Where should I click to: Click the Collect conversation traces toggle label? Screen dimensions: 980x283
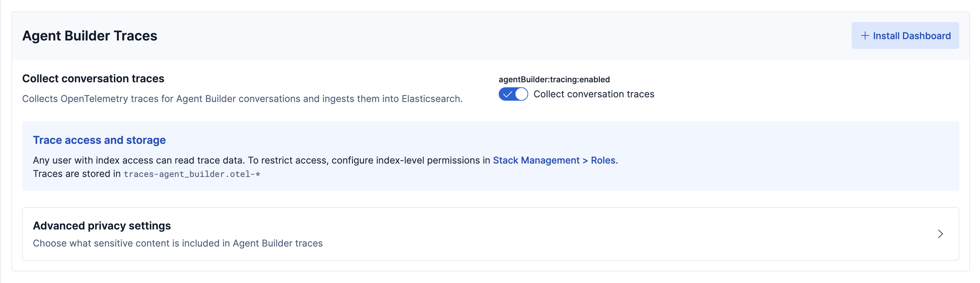coord(593,94)
